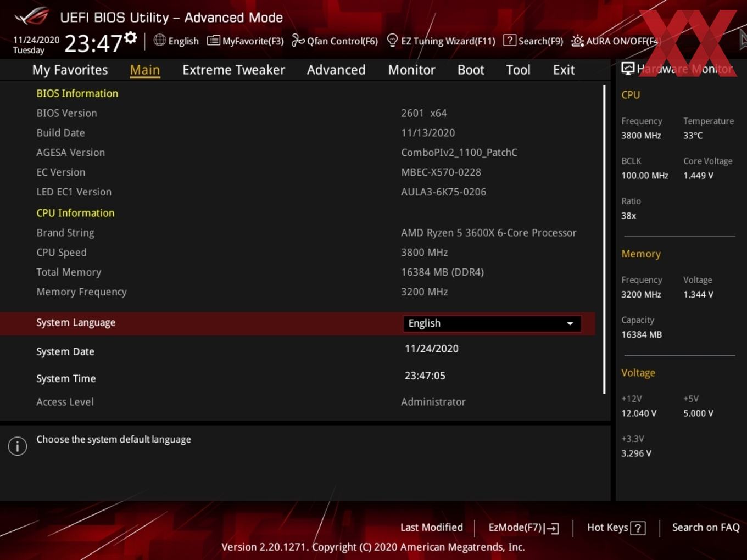The image size is (747, 560).
Task: Click the header date 11/24/2020 Tuesday
Action: click(x=36, y=45)
